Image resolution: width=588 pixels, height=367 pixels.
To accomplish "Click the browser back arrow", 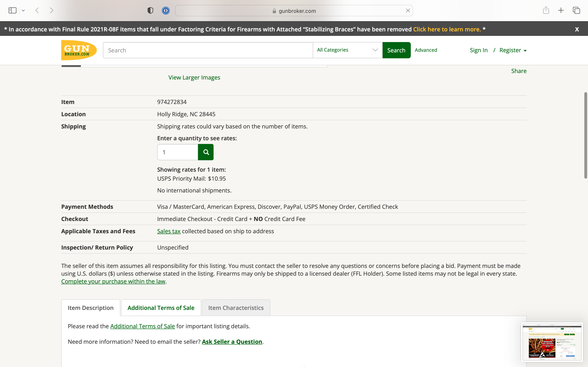I will (37, 10).
